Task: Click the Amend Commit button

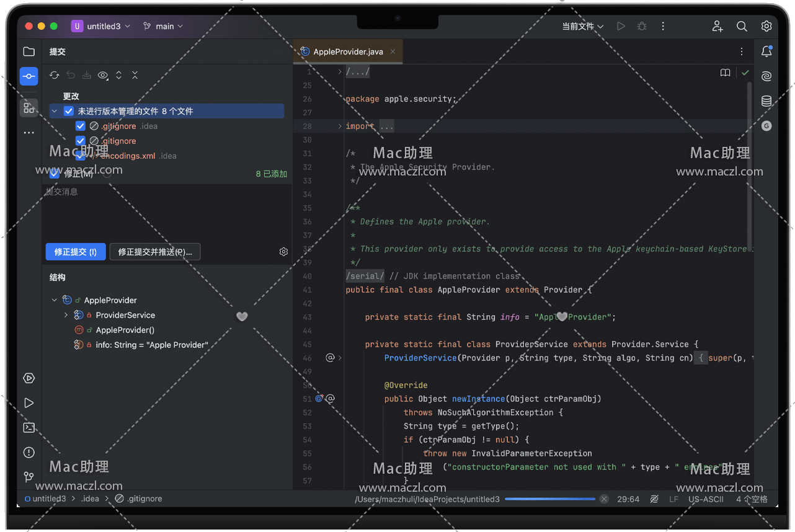Action: [x=75, y=252]
